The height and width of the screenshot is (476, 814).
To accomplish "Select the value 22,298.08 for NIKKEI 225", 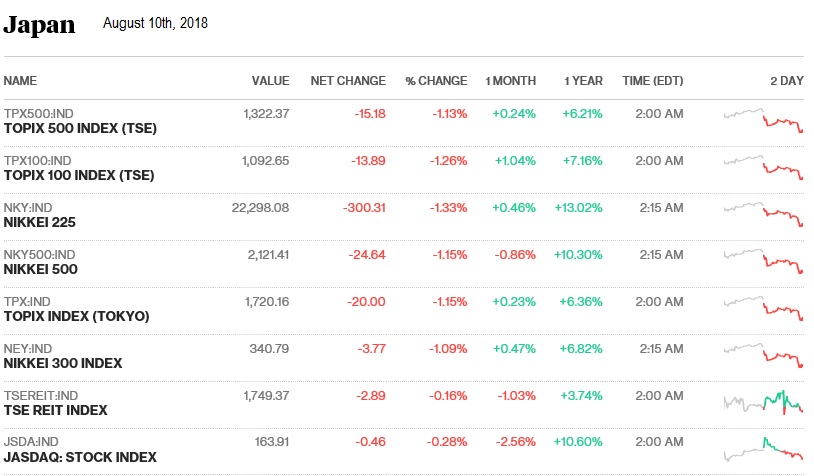I will point(261,208).
